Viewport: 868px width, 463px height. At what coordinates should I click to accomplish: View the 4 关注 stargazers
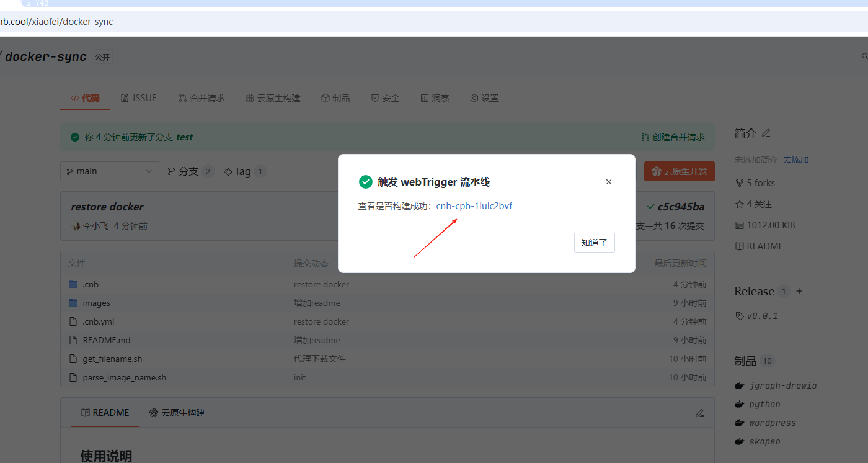click(753, 204)
